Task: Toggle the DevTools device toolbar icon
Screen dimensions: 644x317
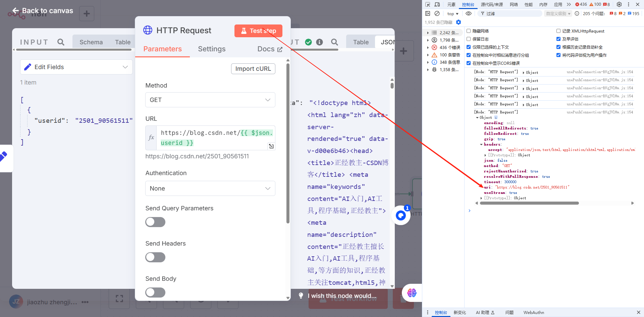Action: (437, 4)
